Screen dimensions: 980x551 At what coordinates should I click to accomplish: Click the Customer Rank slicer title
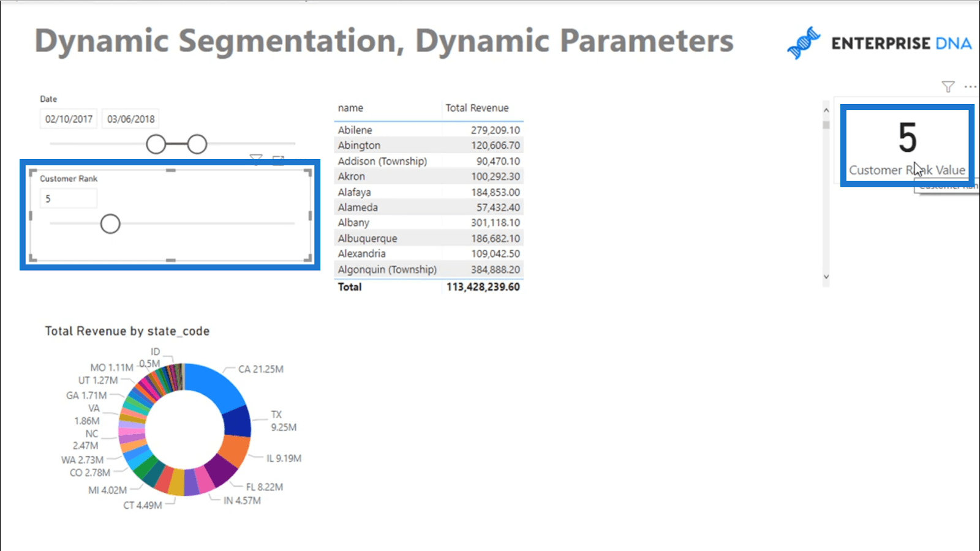(x=69, y=179)
